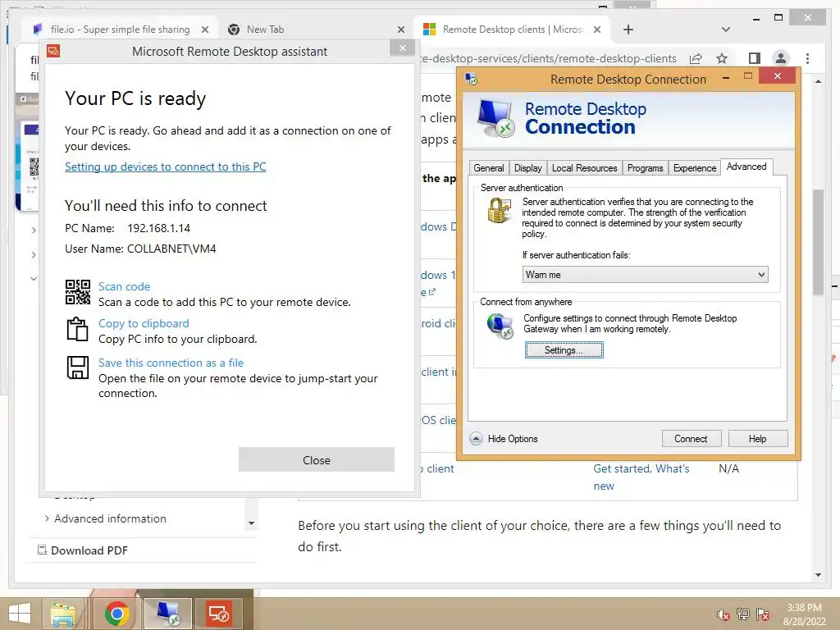
Task: Click the floppy disk save connection icon
Action: [78, 367]
